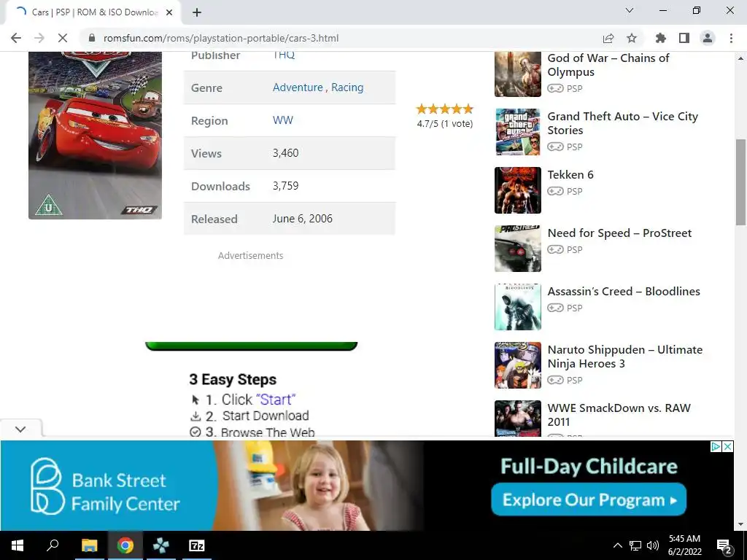Open God of War Chains of Olympus

pos(608,65)
